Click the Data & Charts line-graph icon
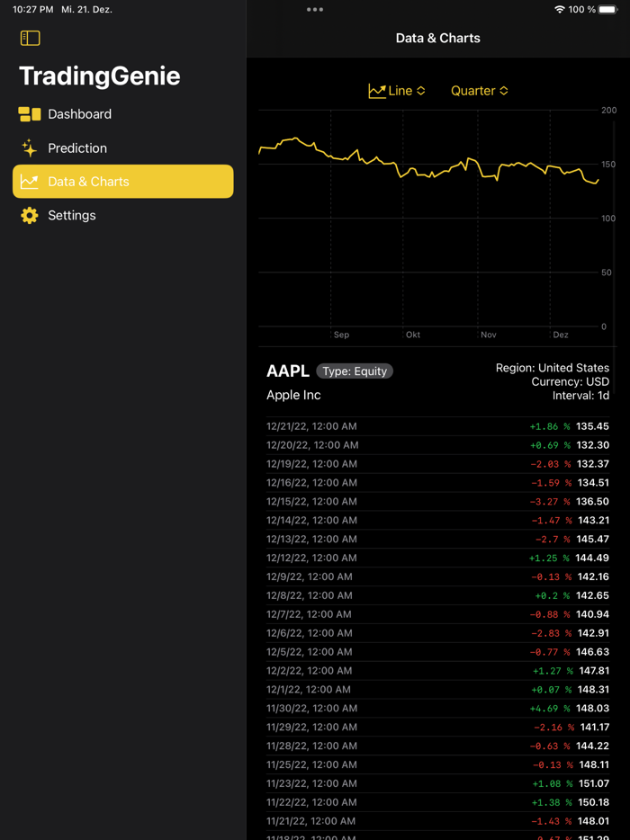 tap(30, 182)
